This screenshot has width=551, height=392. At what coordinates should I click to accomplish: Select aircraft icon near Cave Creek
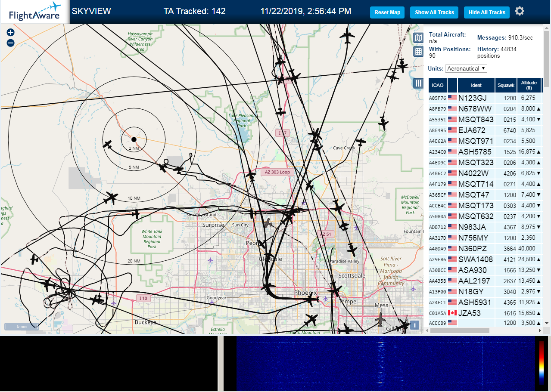click(360, 141)
